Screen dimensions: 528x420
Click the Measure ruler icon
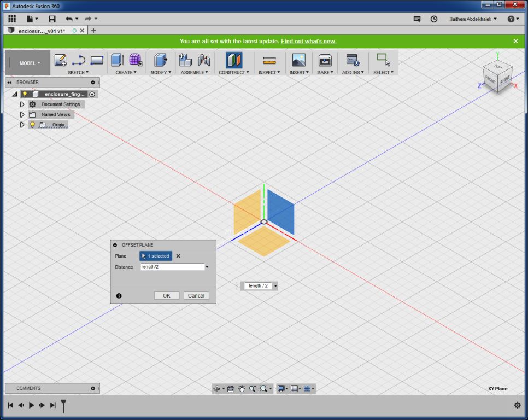269,61
